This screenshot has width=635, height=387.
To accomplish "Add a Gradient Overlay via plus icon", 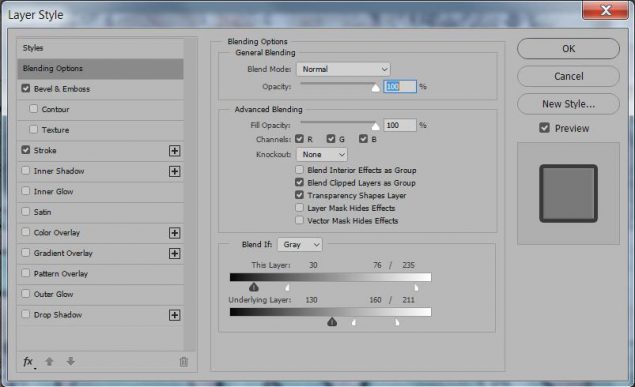I will pos(175,254).
